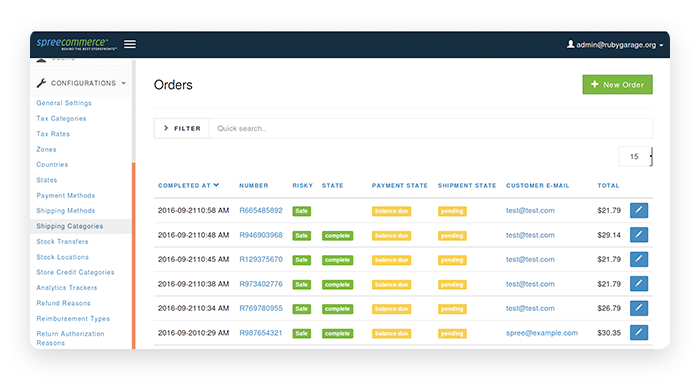Collapse the Configurations section chevron

tap(124, 83)
